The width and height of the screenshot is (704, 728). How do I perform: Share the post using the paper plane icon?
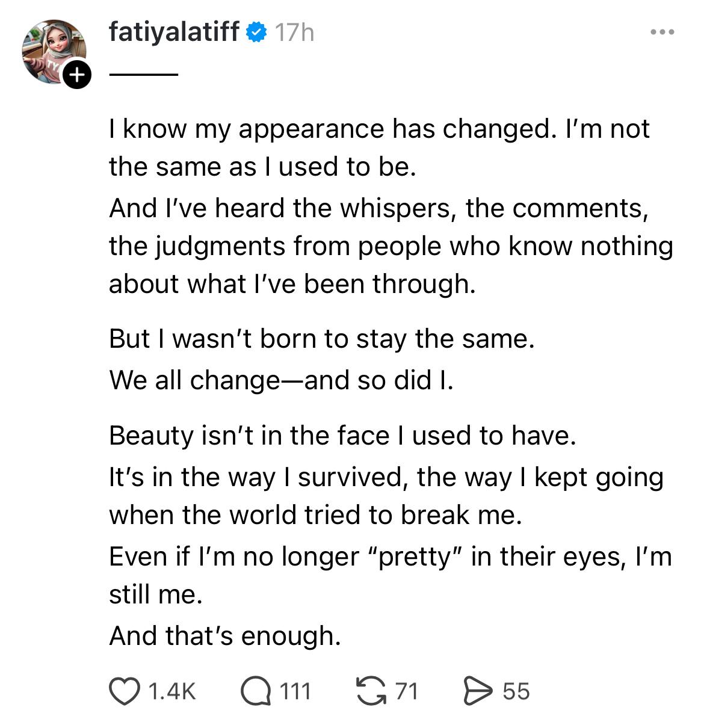[x=478, y=691]
